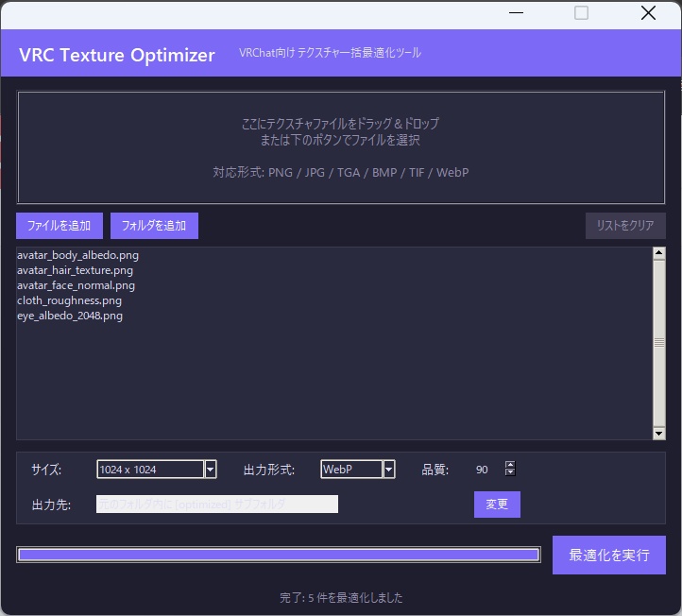
Task: Click the ファイルを追加 button
Action: pos(60,226)
